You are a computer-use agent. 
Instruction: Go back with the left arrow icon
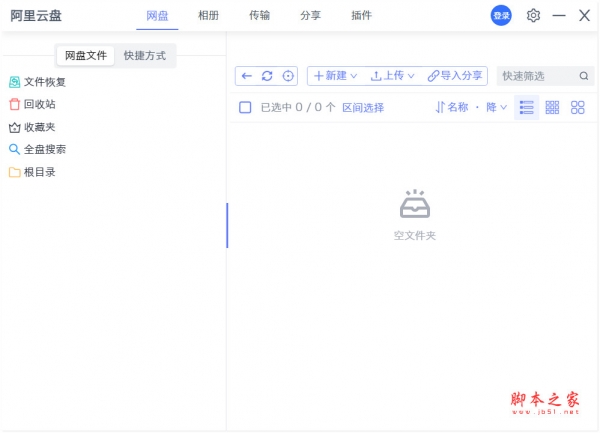247,76
